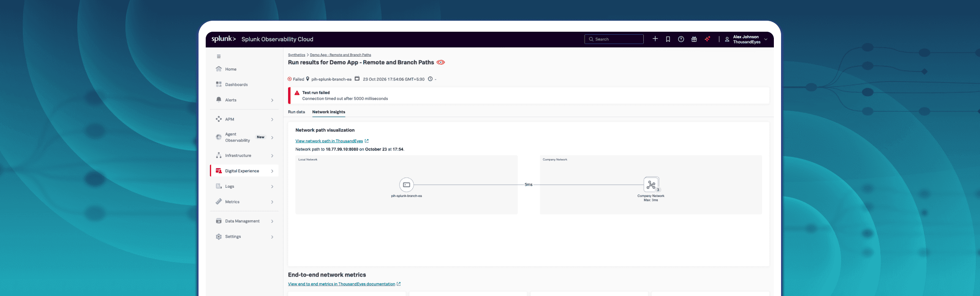Open Demo App - Remote and Branch Paths breadcrumb
The height and width of the screenshot is (296, 980).
pyautogui.click(x=340, y=55)
